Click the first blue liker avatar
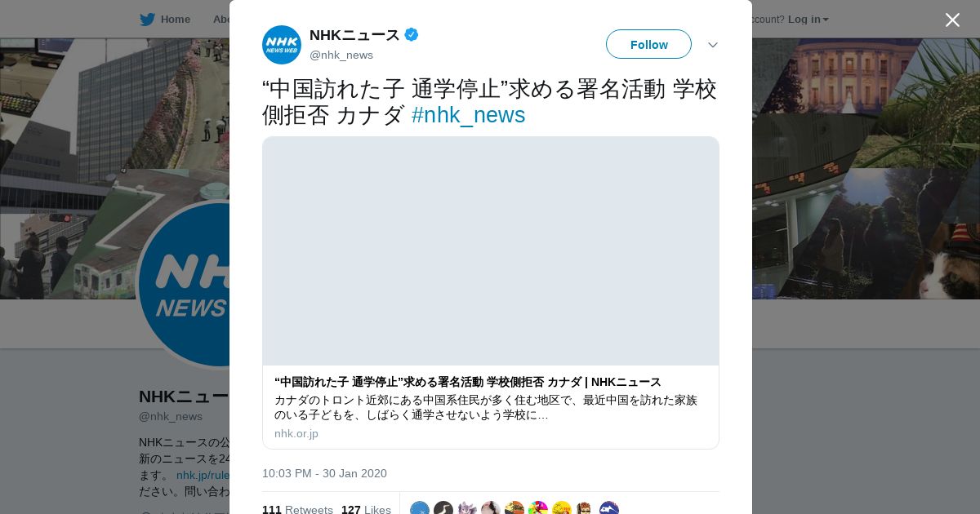This screenshot has width=980, height=514. pyautogui.click(x=420, y=509)
